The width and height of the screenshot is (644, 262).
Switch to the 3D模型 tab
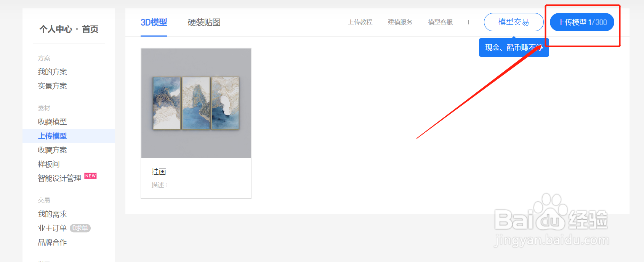(154, 23)
